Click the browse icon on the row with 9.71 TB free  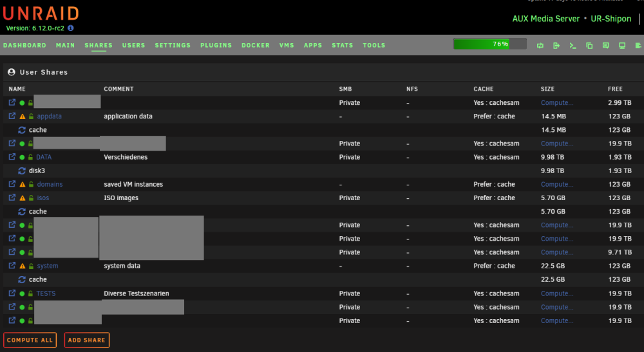click(x=12, y=252)
